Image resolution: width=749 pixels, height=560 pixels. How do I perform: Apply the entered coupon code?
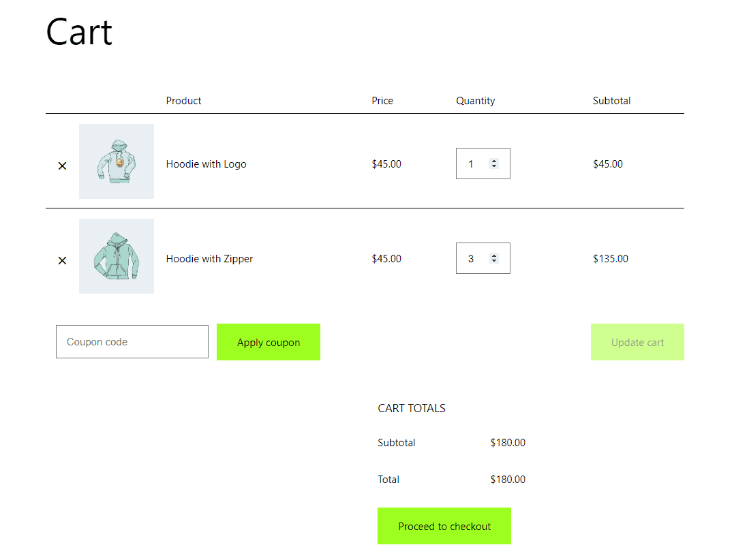[268, 342]
